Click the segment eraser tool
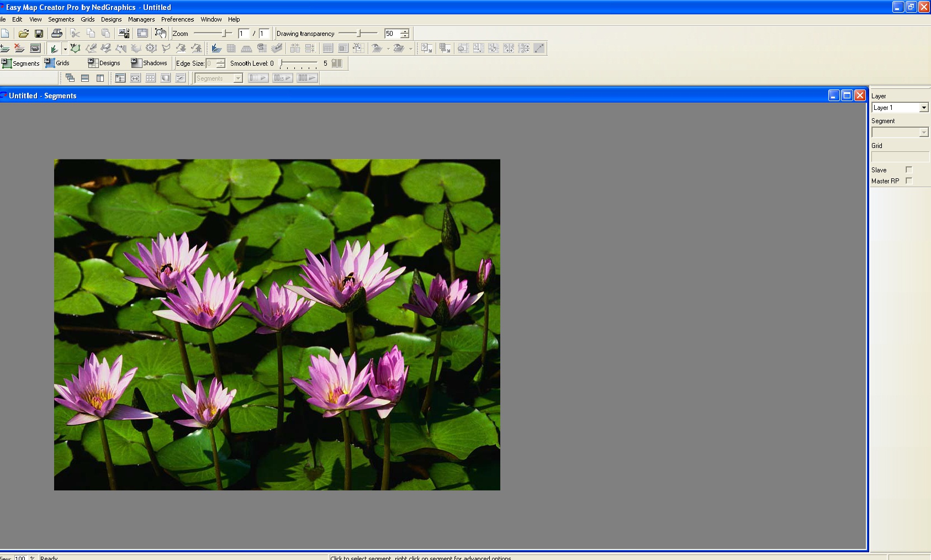 point(105,48)
